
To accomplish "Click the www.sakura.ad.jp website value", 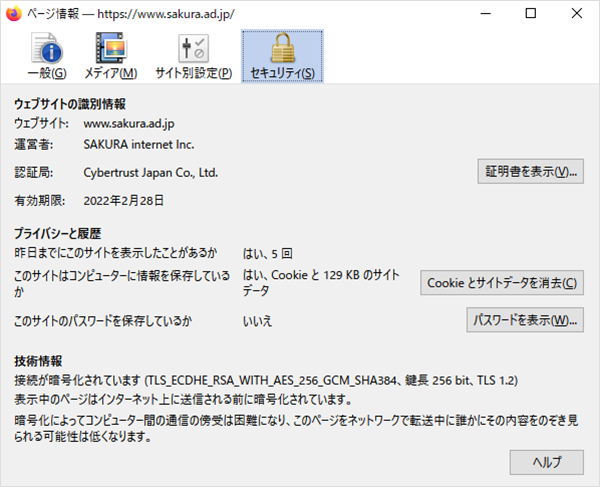I will pos(129,124).
